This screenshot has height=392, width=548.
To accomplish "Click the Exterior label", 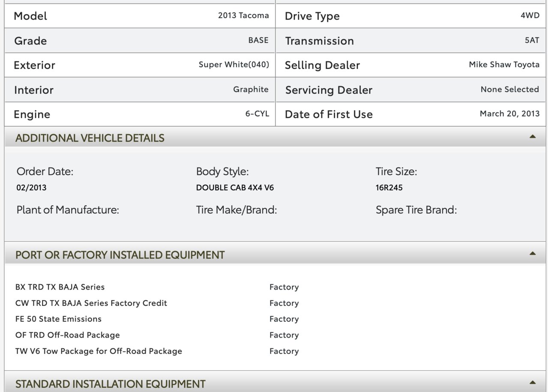I will coord(35,66).
